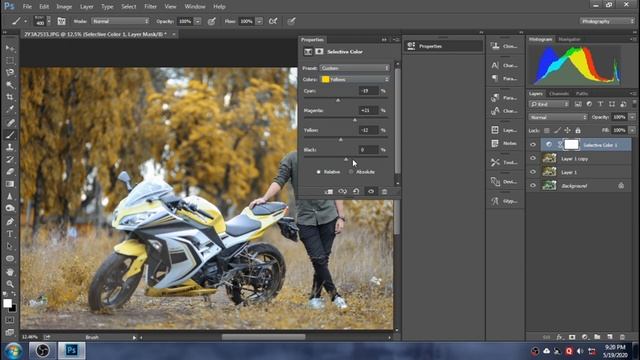Select the Horizontal Type tool
Viewport: 640px width, 360px height.
[10, 234]
